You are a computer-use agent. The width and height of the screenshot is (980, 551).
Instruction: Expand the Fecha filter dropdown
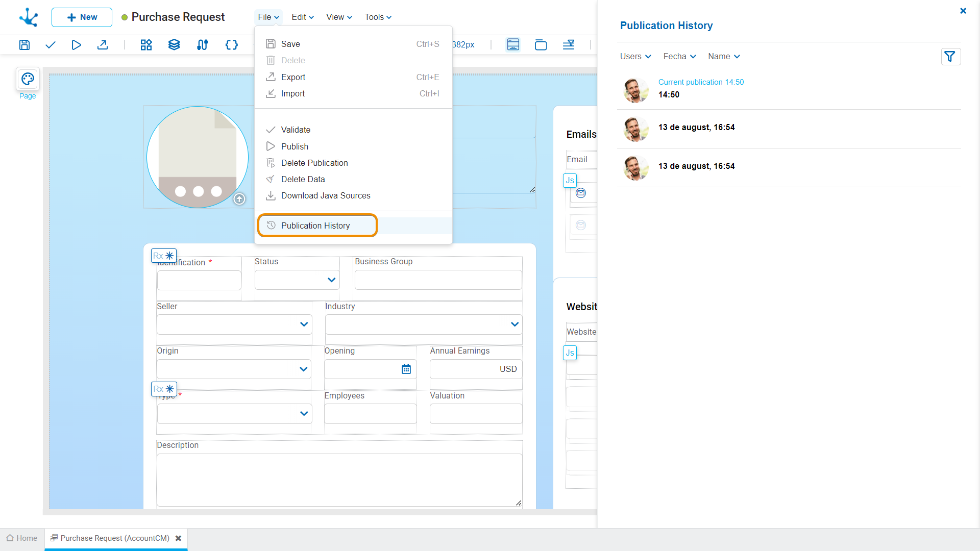tap(679, 57)
